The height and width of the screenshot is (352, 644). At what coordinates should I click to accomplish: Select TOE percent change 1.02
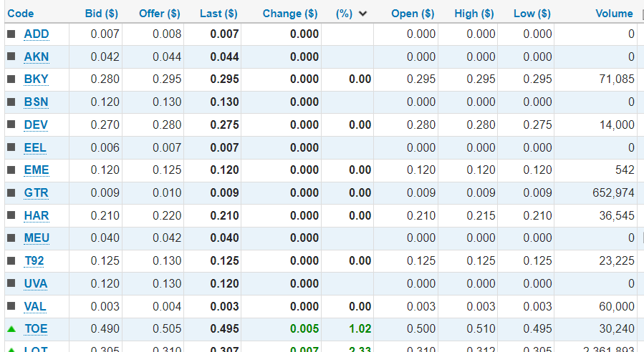pyautogui.click(x=360, y=329)
